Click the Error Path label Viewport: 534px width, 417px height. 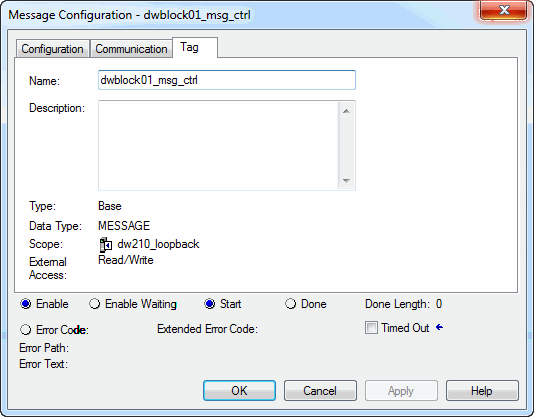tap(44, 348)
